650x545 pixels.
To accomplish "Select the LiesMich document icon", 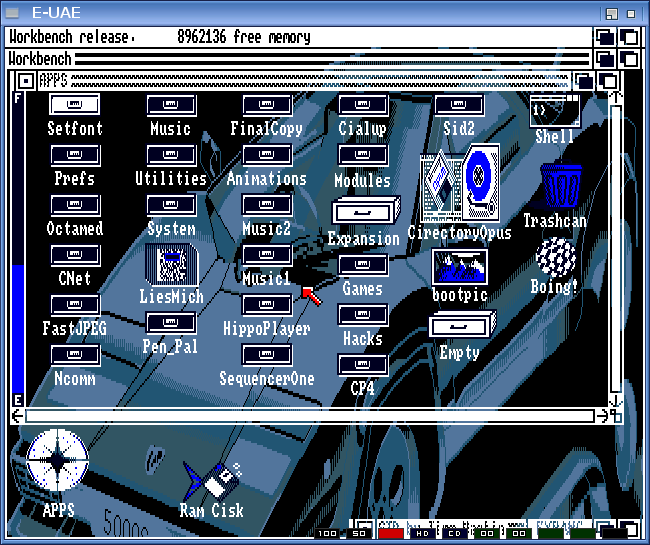I will click(x=171, y=265).
